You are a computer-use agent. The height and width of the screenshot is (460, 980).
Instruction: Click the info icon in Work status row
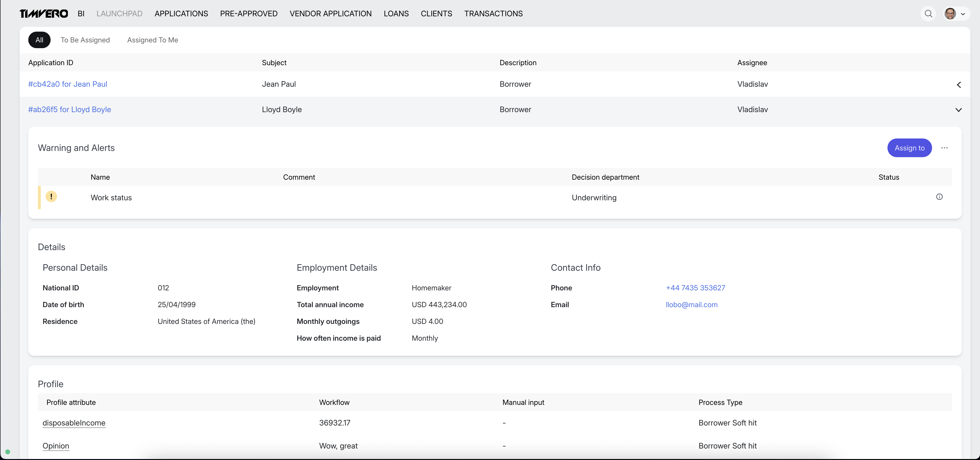pos(939,196)
